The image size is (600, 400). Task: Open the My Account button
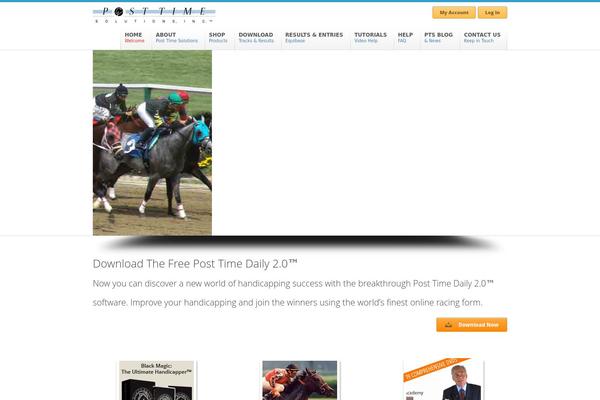[x=454, y=13]
